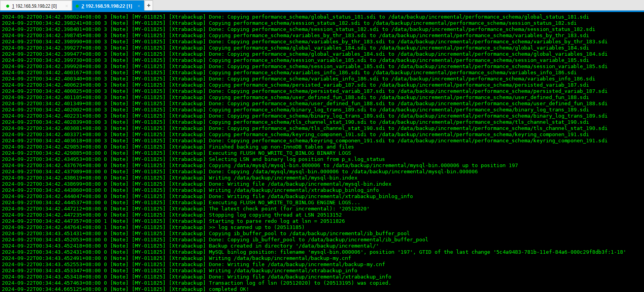The width and height of the screenshot is (644, 292).
Task: Click 'Executing FLUSH NO_WRITE_TO_BINLOG ENGINE LOGS...' line
Action: point(284,202)
